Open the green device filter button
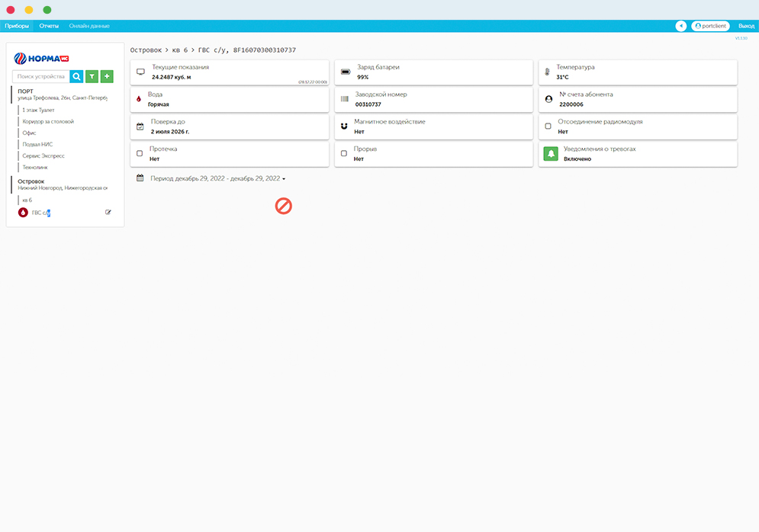Screen dimensions: 759x532 coord(92,76)
